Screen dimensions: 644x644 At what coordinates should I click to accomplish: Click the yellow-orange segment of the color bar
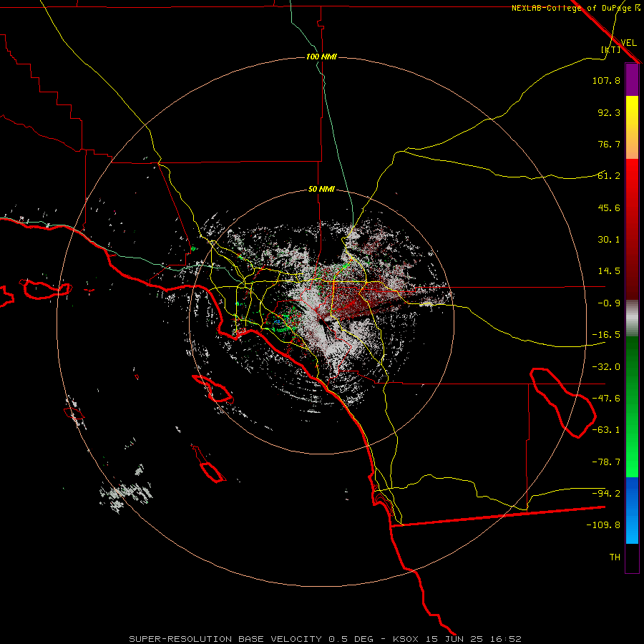(632, 127)
